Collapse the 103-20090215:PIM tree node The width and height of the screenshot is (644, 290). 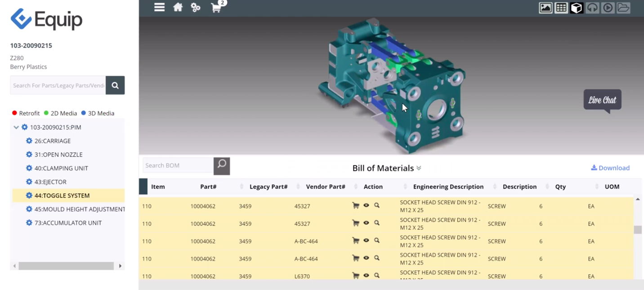click(16, 127)
